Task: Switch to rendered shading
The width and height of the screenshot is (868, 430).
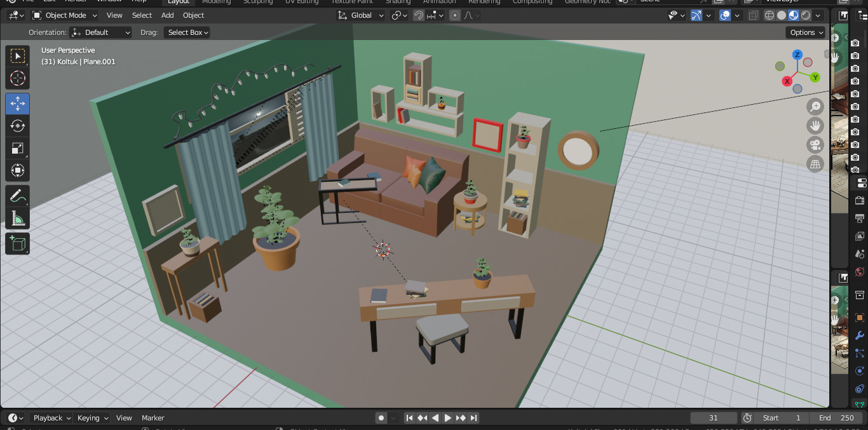Action: [806, 15]
